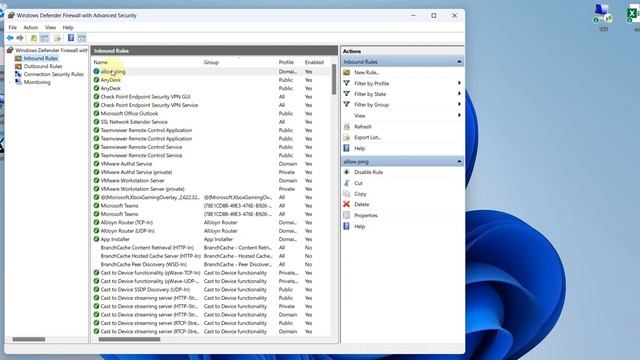Click the New Rule icon in Actions pane
Image resolution: width=640 pixels, height=360 pixels.
pos(347,72)
